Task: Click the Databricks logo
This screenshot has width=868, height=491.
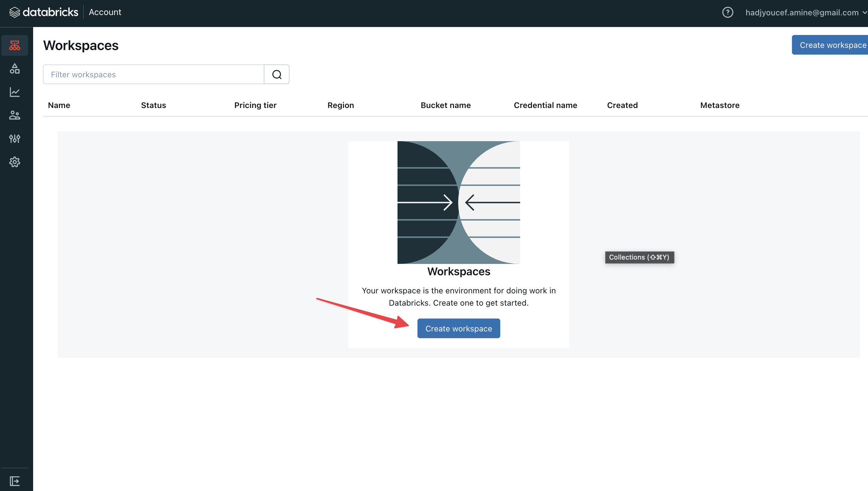Action: (44, 12)
